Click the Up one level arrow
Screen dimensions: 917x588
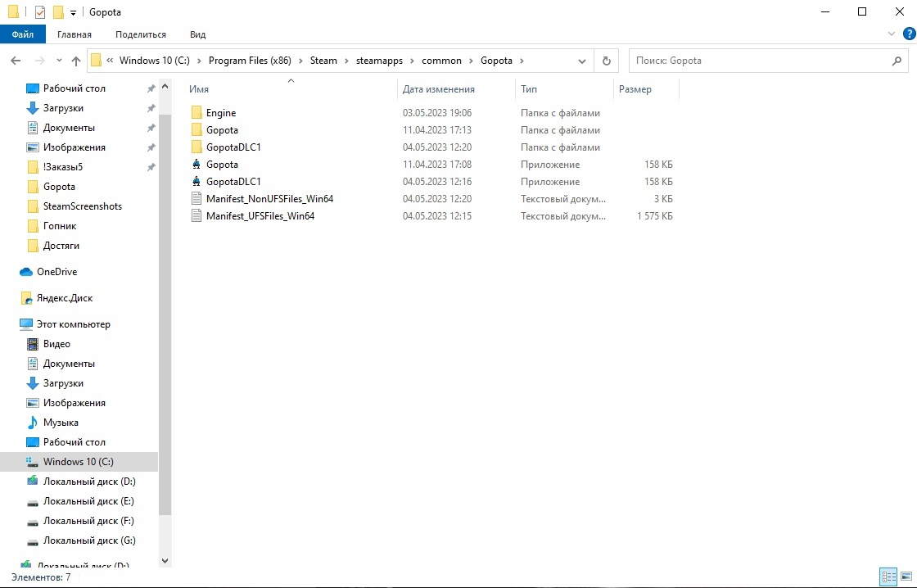[76, 61]
